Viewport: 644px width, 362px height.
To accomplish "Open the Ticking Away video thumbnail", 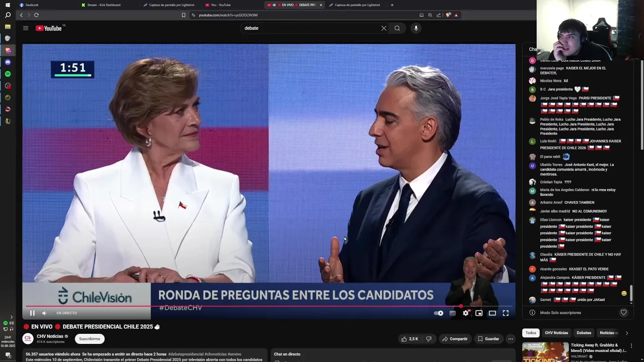I will [x=545, y=352].
